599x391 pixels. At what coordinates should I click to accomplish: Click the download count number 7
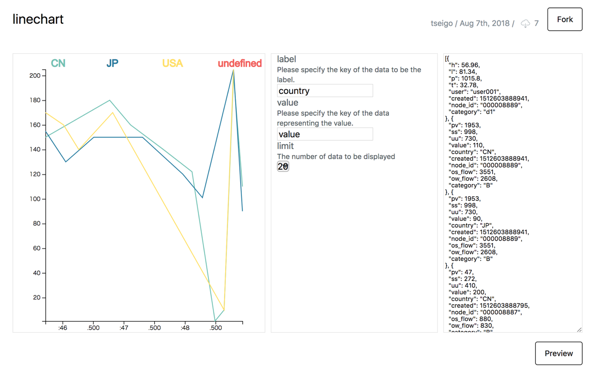[x=536, y=23]
